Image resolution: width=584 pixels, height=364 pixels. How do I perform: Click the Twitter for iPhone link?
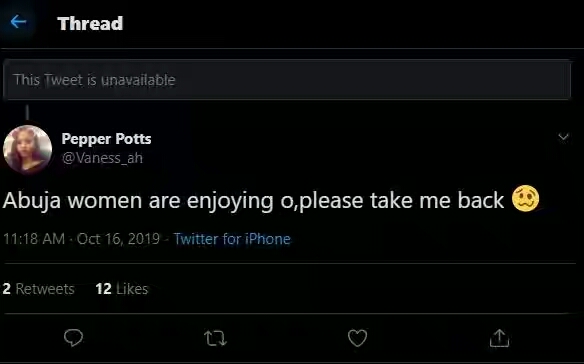(232, 239)
